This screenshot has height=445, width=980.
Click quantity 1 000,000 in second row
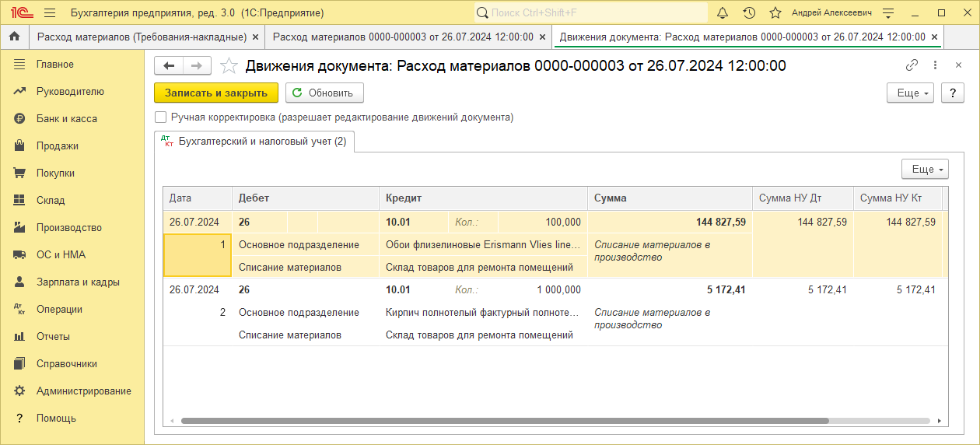click(x=558, y=289)
